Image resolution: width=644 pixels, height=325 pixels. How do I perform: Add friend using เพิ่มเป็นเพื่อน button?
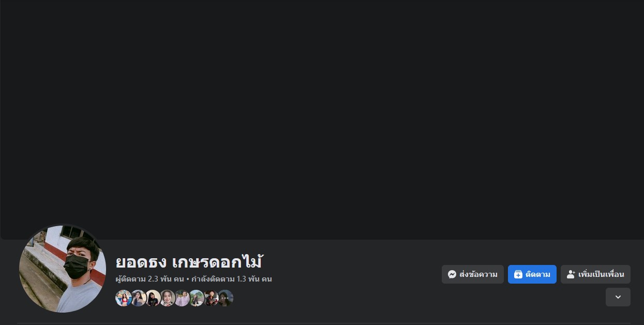click(595, 274)
